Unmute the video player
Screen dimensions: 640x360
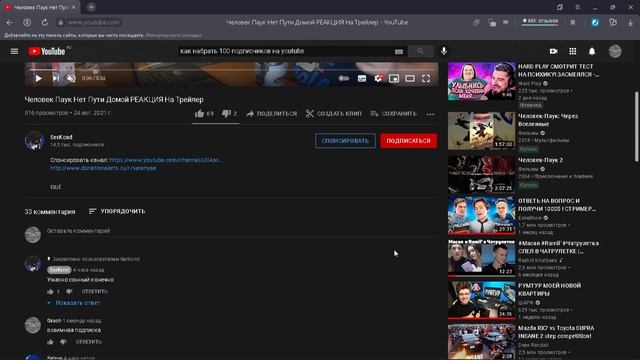pyautogui.click(x=71, y=78)
